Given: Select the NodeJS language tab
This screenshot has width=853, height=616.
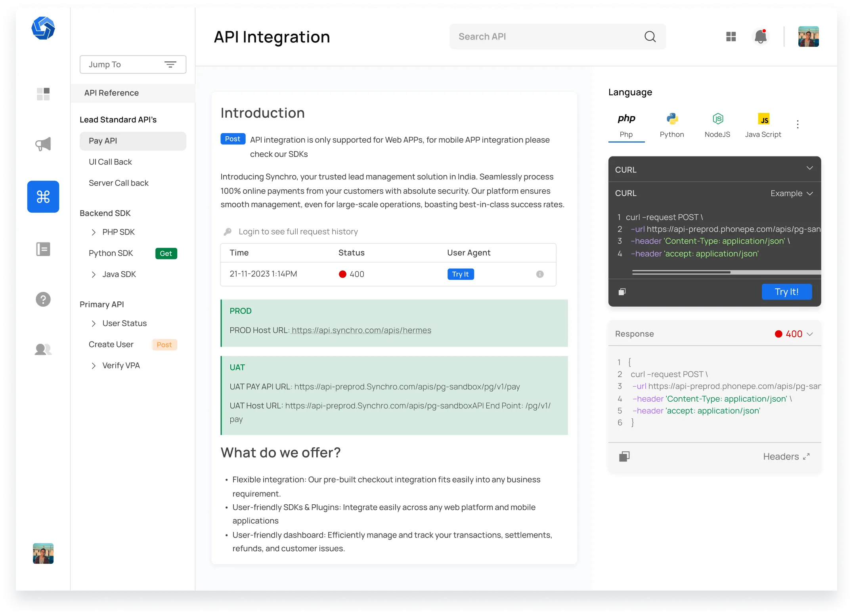Looking at the screenshot, I should (x=717, y=126).
